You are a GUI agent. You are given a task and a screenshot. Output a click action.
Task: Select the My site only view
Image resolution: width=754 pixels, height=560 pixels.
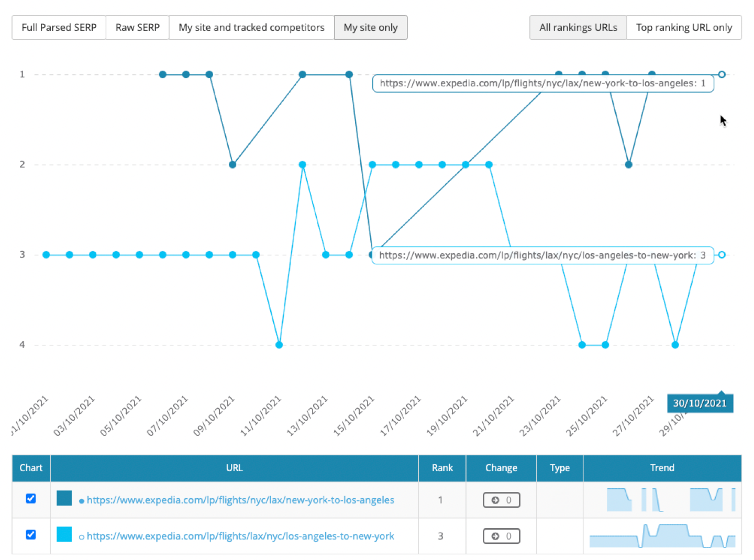coord(370,28)
